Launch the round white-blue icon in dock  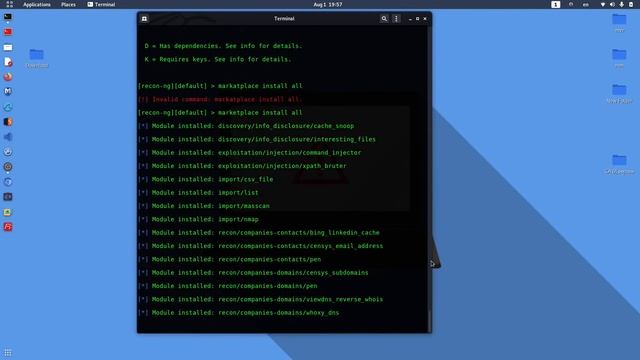(8, 152)
